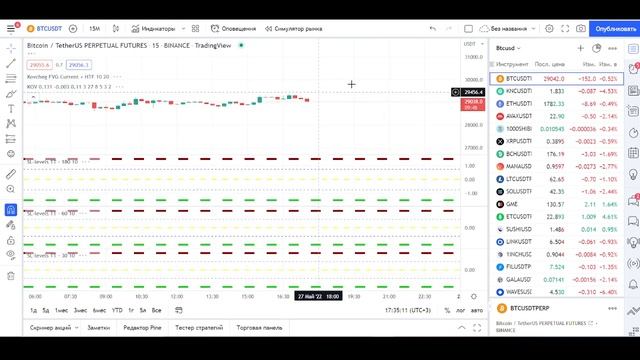Screen dimensions: 640x360
Task: Add symbol to compare (plus icon)
Action: (x=73, y=29)
